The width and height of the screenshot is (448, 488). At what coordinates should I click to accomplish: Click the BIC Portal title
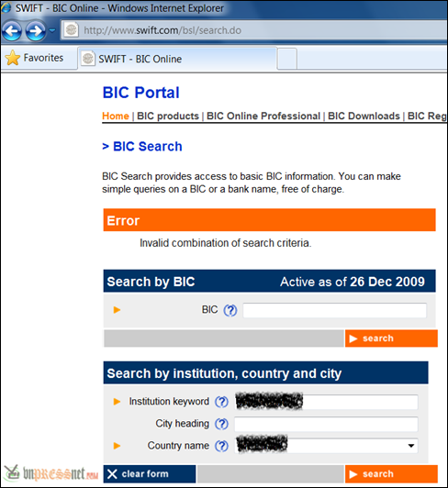(140, 93)
